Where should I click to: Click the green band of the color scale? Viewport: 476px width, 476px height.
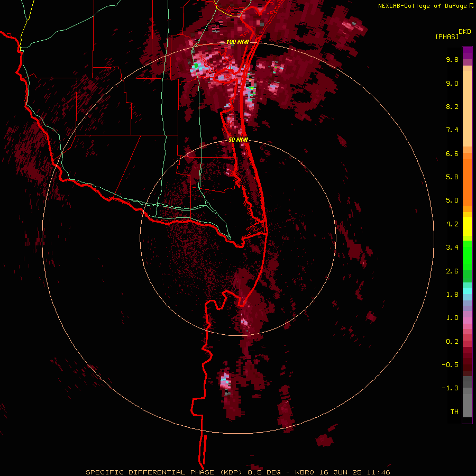[x=467, y=255]
